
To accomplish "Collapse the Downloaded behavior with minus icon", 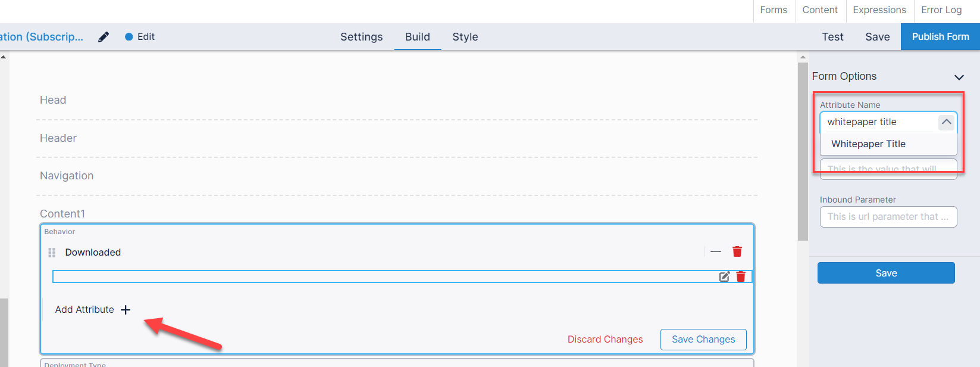I will pos(716,251).
